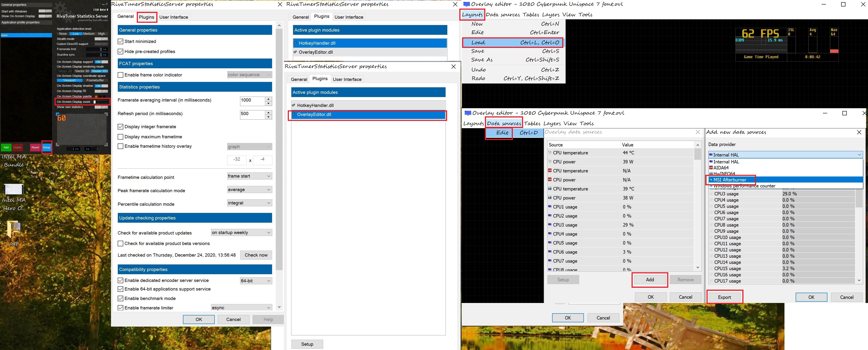The height and width of the screenshot is (350, 868).
Task: Click the orange On-Screen Display palette dot
Action: click(x=96, y=97)
